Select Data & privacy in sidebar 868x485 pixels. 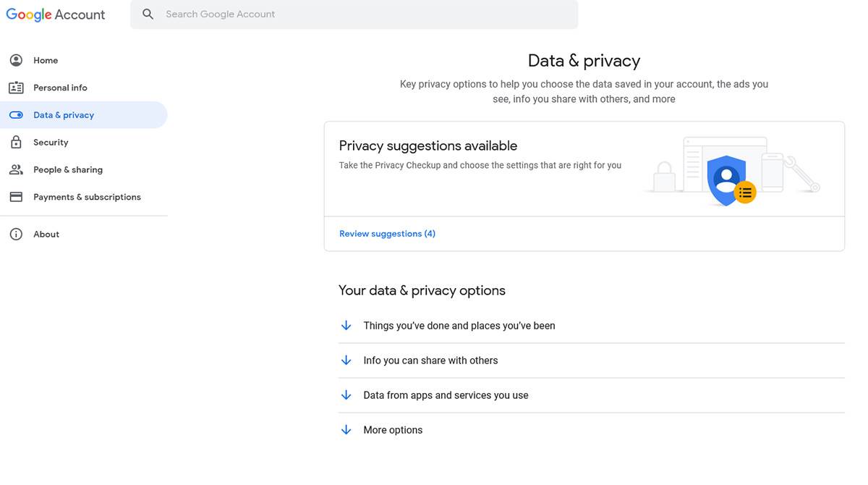(63, 114)
